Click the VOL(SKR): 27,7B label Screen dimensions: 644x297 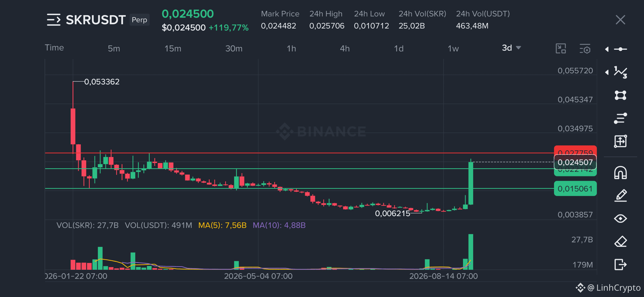[87, 225]
